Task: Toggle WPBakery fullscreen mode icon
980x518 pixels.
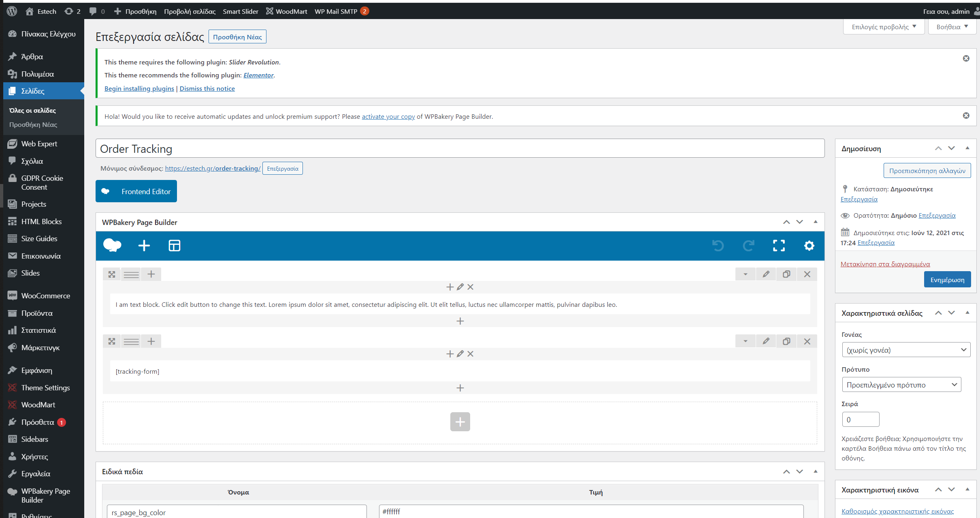Action: pyautogui.click(x=778, y=246)
